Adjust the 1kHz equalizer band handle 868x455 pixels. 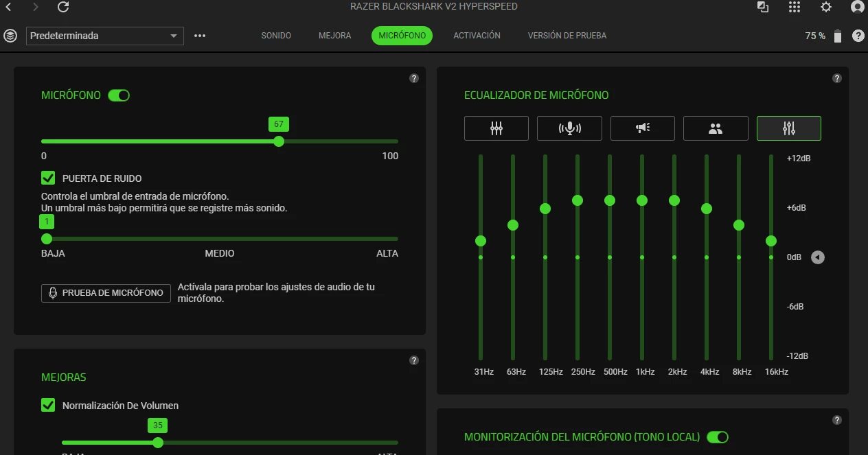pyautogui.click(x=642, y=200)
